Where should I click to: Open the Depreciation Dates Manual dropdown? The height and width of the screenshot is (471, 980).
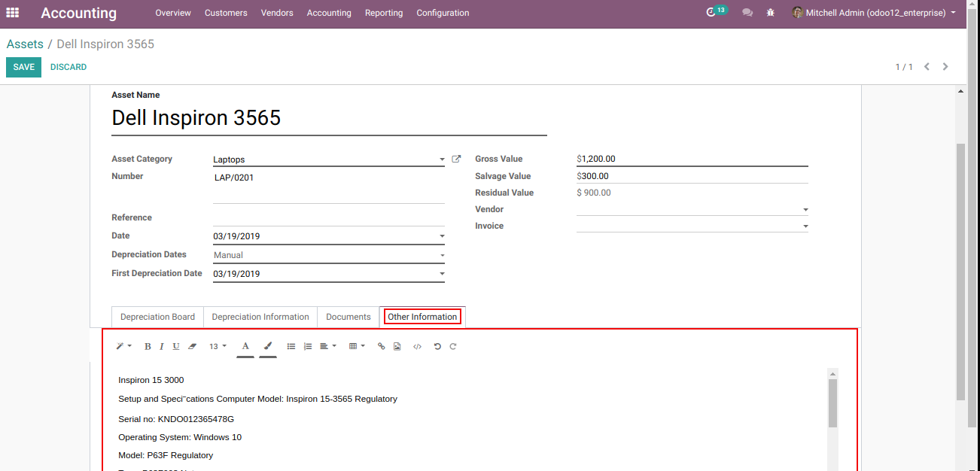[329, 255]
